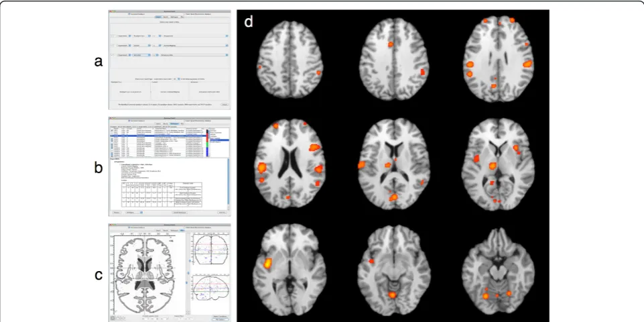
Task: Click the coronal brain view in window c
Action: 210,249
